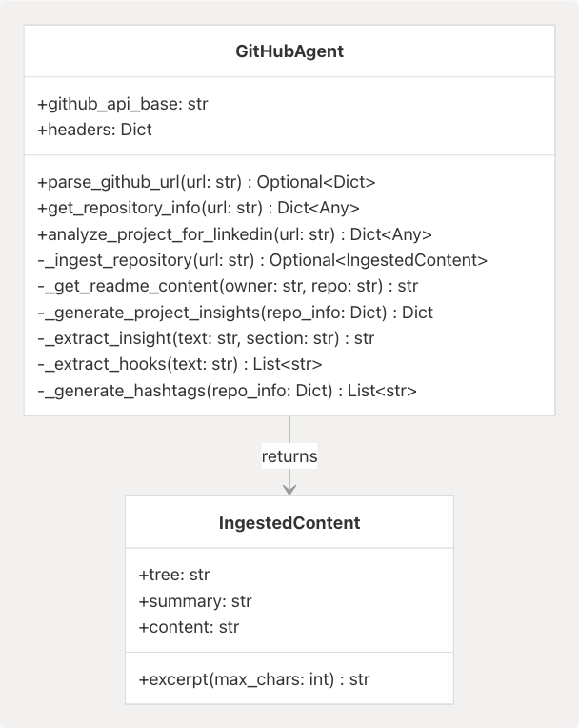The width and height of the screenshot is (579, 728).
Task: Click the content: str attribute
Action: pyautogui.click(x=189, y=627)
